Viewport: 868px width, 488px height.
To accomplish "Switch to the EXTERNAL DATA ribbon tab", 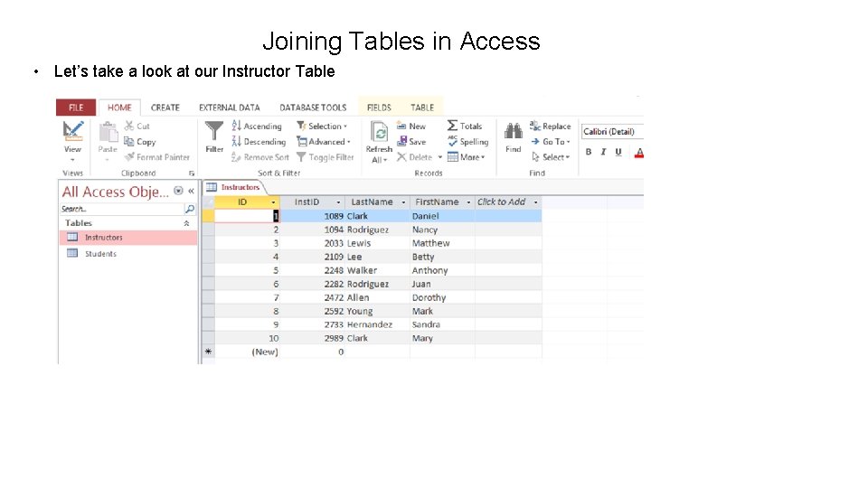I will [x=229, y=108].
